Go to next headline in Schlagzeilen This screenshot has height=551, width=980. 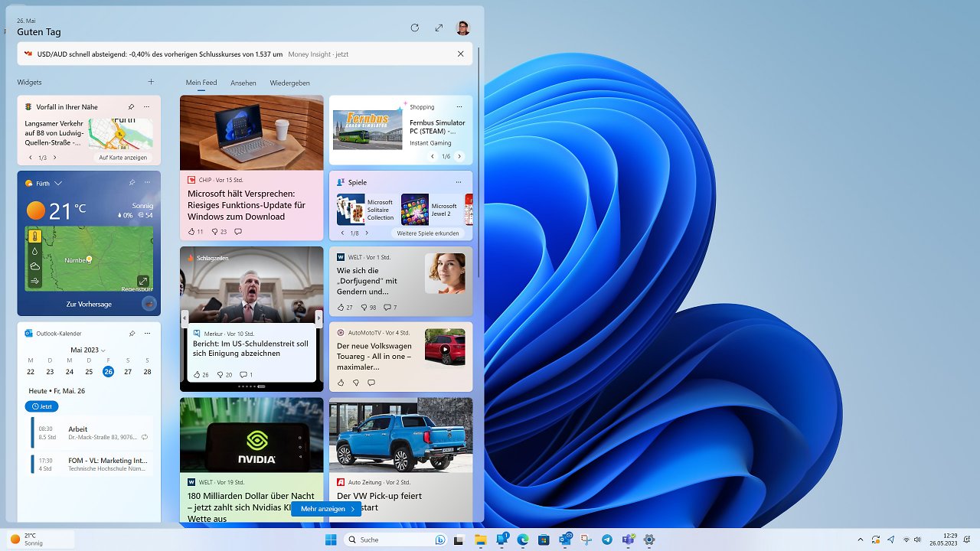(319, 318)
